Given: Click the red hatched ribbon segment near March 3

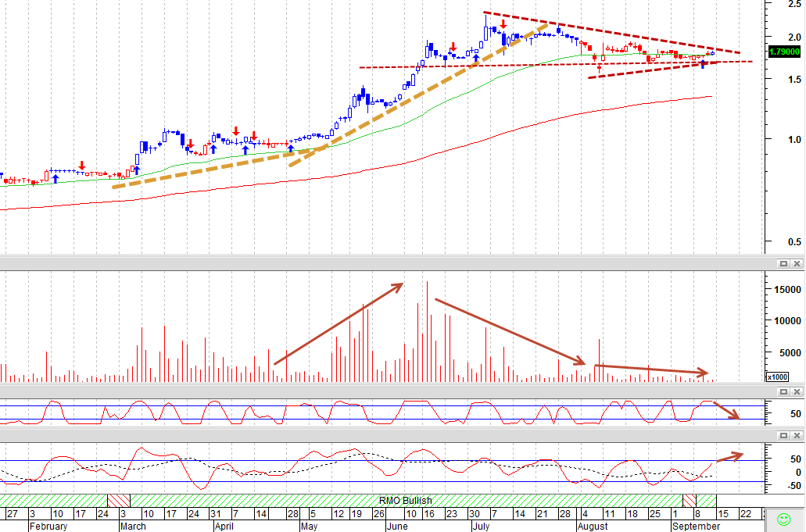Looking at the screenshot, I should (119, 500).
